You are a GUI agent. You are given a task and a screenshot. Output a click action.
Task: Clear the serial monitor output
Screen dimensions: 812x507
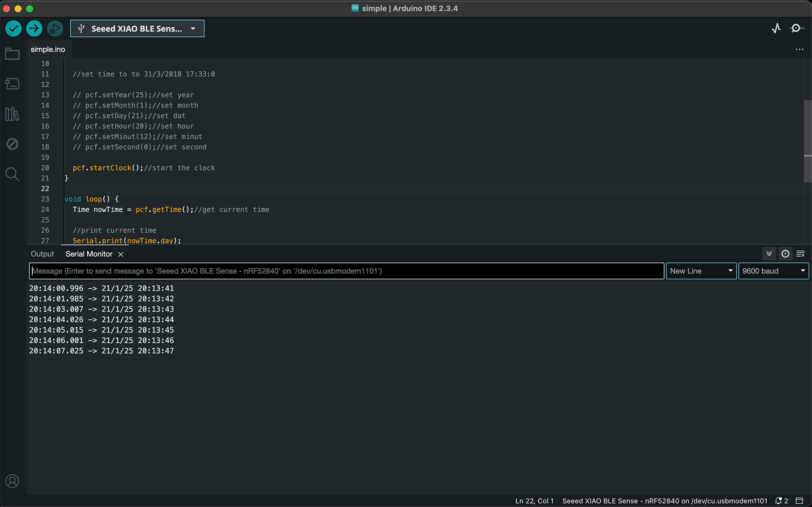[801, 254]
